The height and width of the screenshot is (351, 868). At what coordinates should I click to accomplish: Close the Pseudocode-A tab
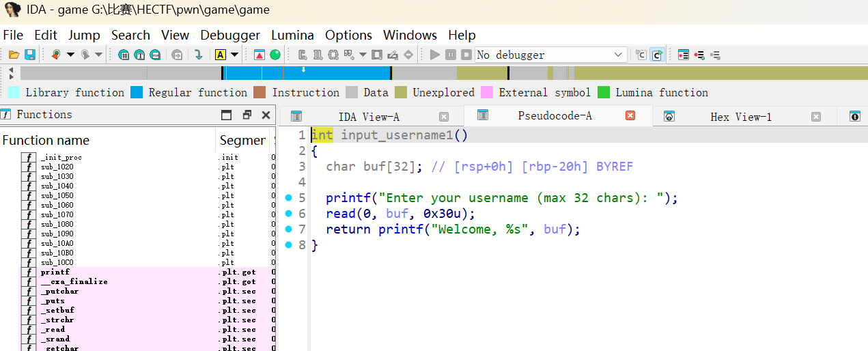click(x=630, y=115)
